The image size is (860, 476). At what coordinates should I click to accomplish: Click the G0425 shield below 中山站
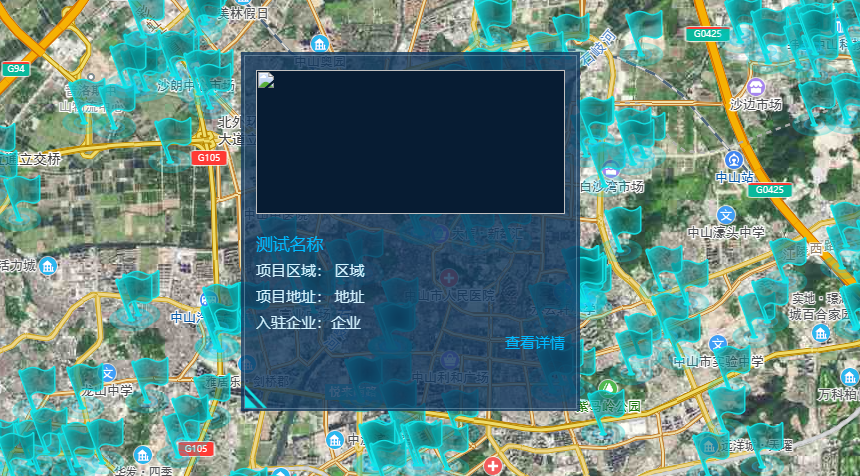coord(770,190)
